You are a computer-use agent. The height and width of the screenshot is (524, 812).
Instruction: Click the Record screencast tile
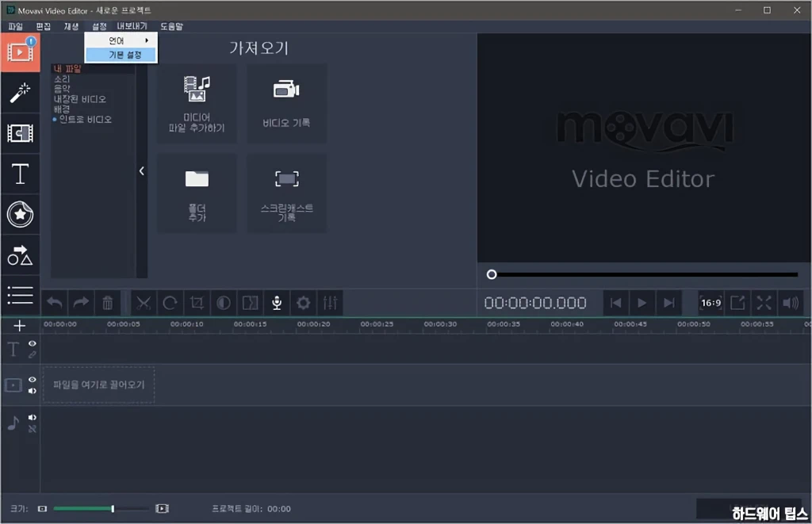286,193
